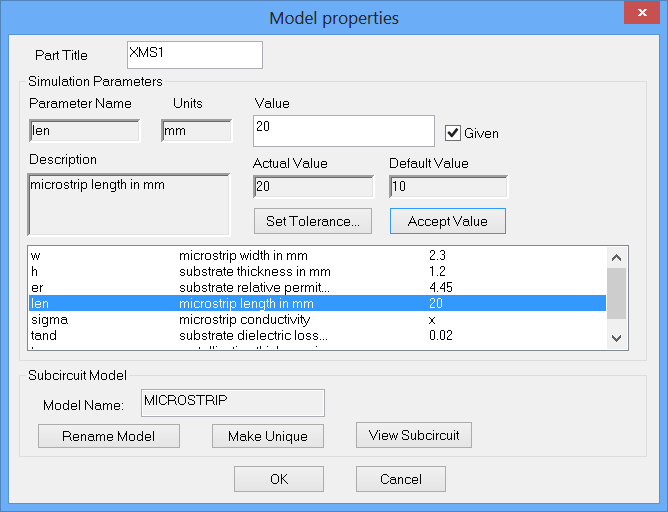Select the tand dielectric loss row
The image size is (668, 512).
click(300, 336)
